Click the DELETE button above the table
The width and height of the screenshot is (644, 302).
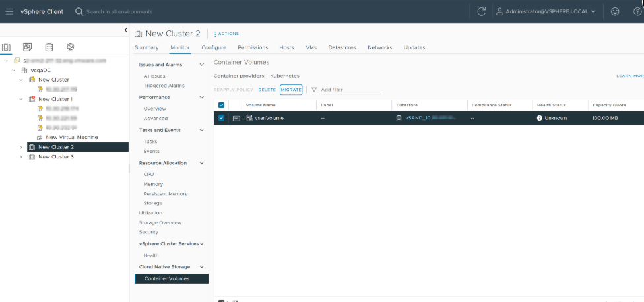click(267, 90)
